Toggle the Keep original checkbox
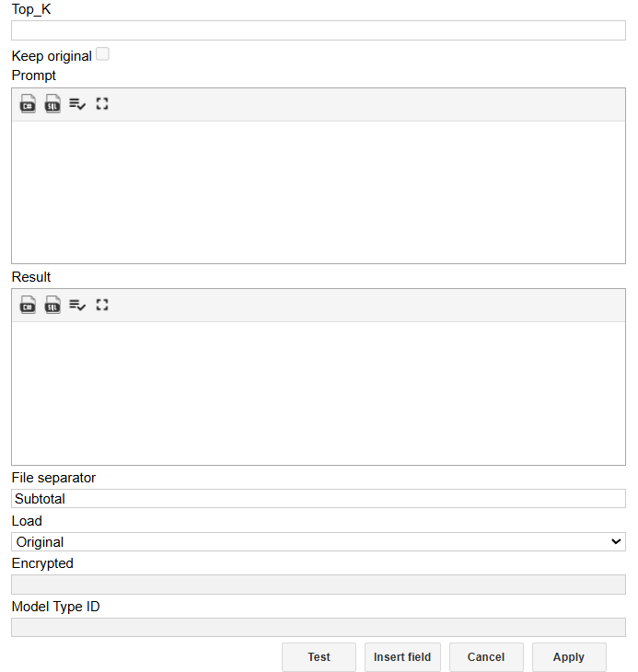This screenshot has width=638, height=672. 102,54
